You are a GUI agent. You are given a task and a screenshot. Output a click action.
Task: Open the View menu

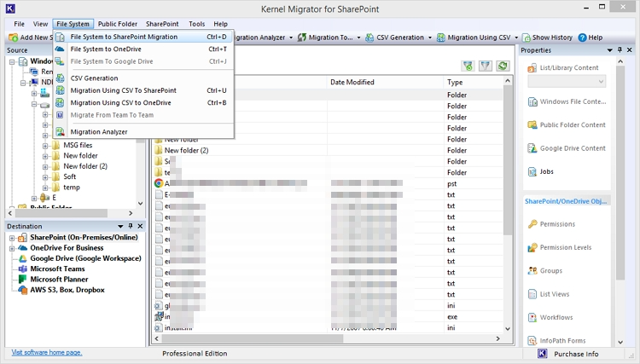click(x=40, y=24)
